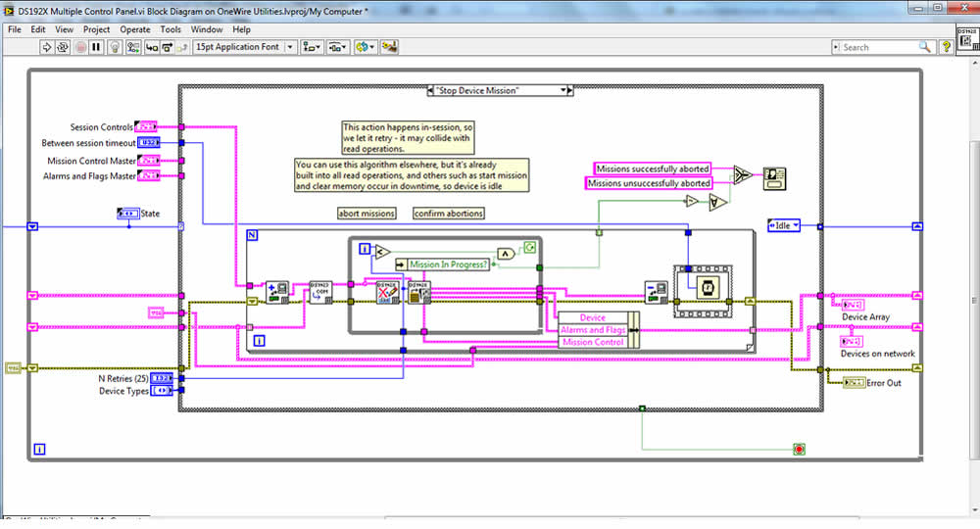Click the "abort missions" label
This screenshot has height=529, width=980.
(x=367, y=214)
